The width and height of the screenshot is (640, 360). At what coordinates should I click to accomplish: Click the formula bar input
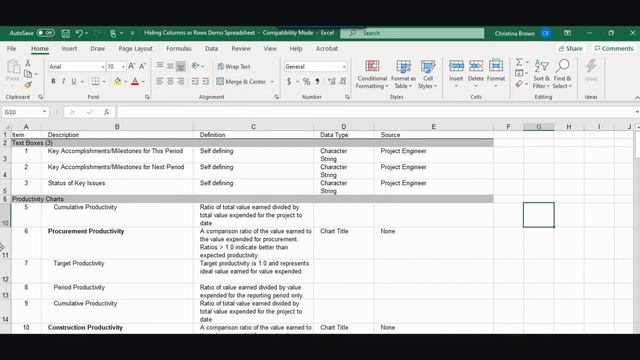coord(376,112)
